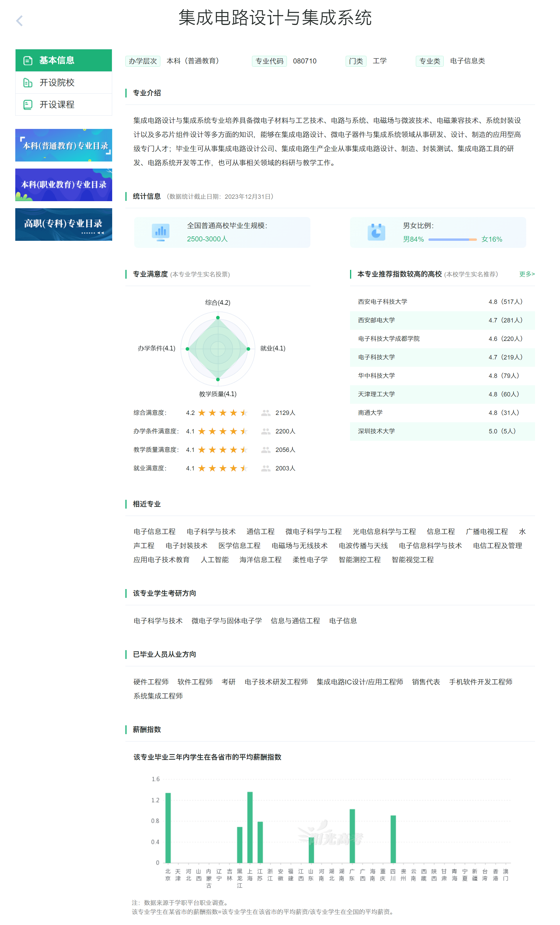Open related major 柔性电子学
This screenshot has width=560, height=925.
(310, 560)
